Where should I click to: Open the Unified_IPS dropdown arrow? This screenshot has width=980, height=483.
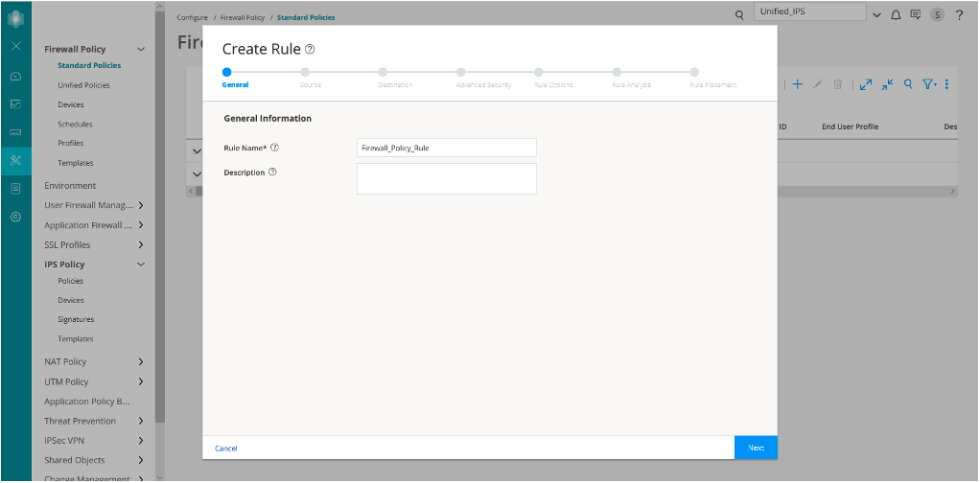pos(875,15)
